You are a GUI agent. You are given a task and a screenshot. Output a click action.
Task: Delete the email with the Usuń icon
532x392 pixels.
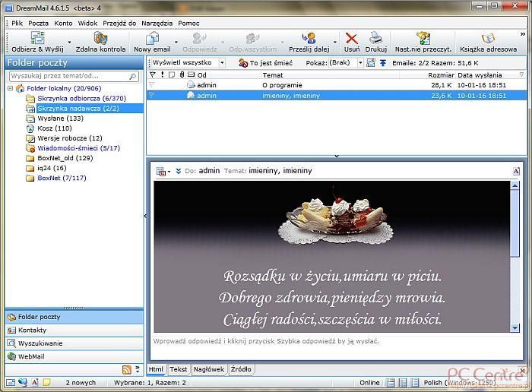[x=352, y=38]
